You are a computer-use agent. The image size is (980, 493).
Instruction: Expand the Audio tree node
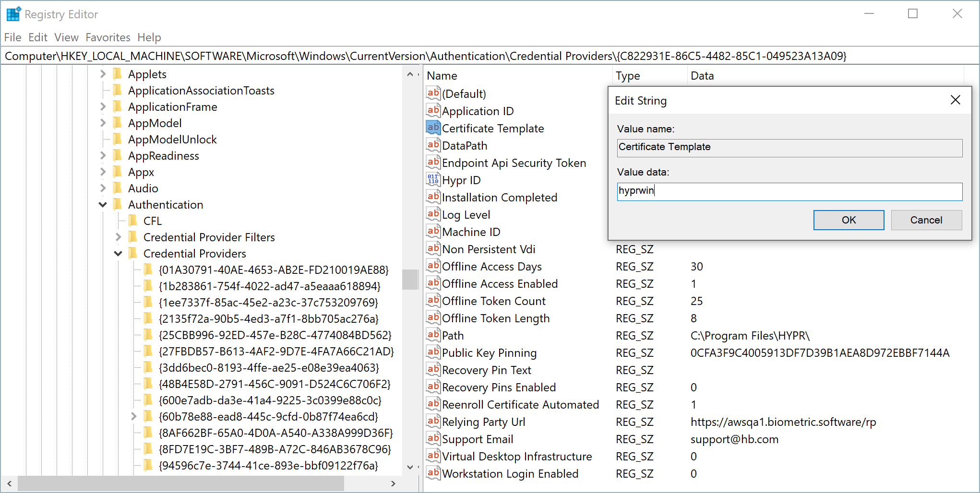pos(103,188)
